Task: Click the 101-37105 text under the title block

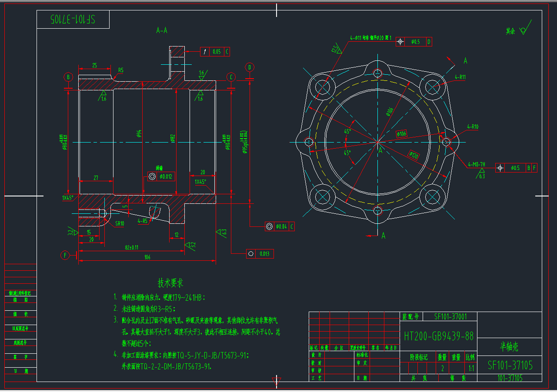Action: (510, 378)
